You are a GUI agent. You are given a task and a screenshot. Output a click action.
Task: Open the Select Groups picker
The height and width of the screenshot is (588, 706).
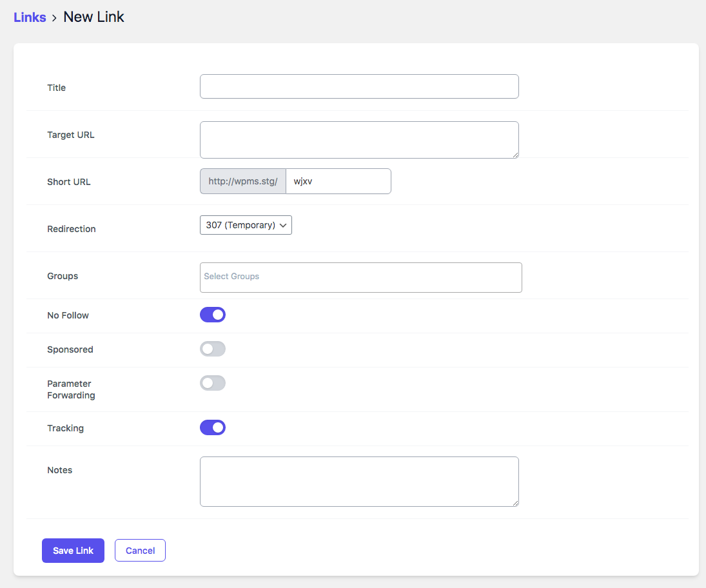pos(360,277)
